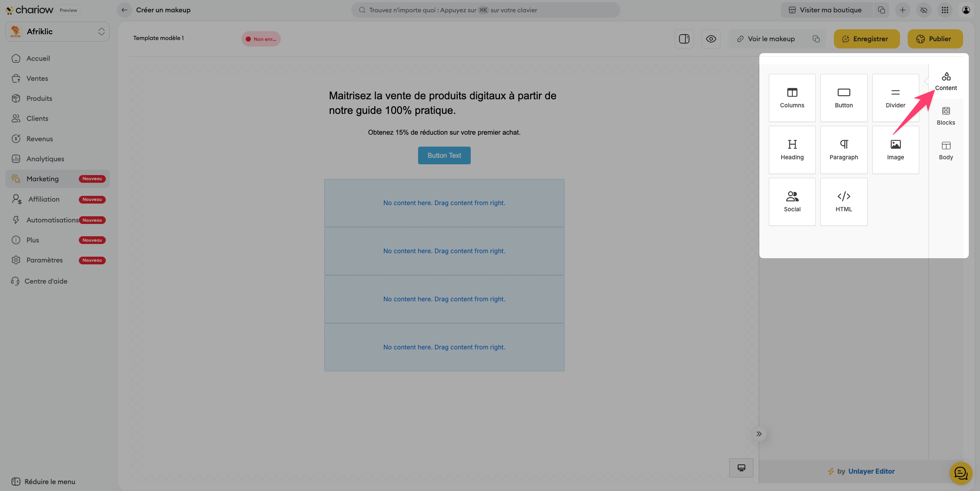Select the Columns content block
This screenshot has width=980, height=491.
coord(792,98)
